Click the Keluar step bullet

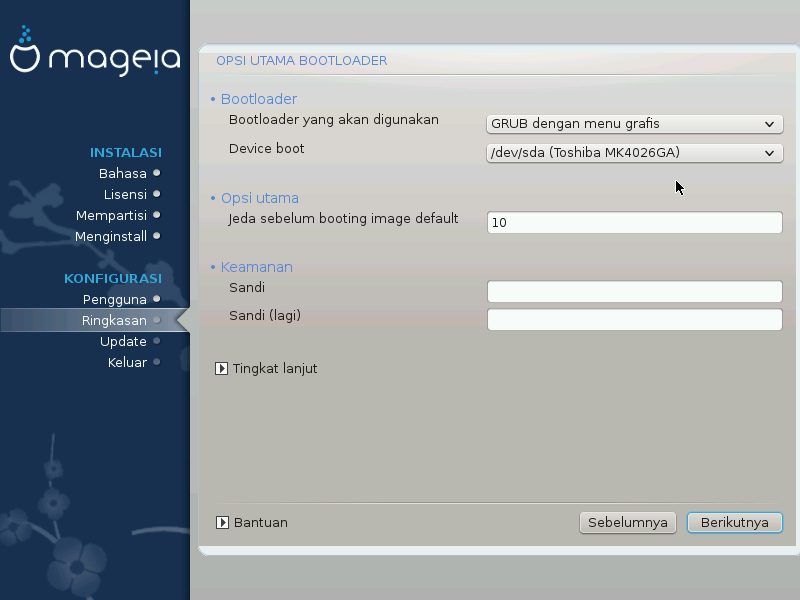[x=157, y=362]
